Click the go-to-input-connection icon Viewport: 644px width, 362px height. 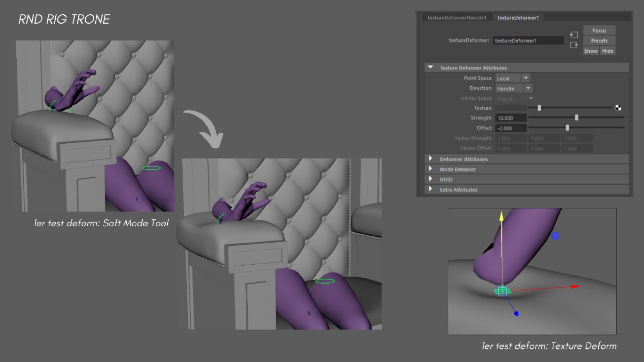tap(574, 35)
